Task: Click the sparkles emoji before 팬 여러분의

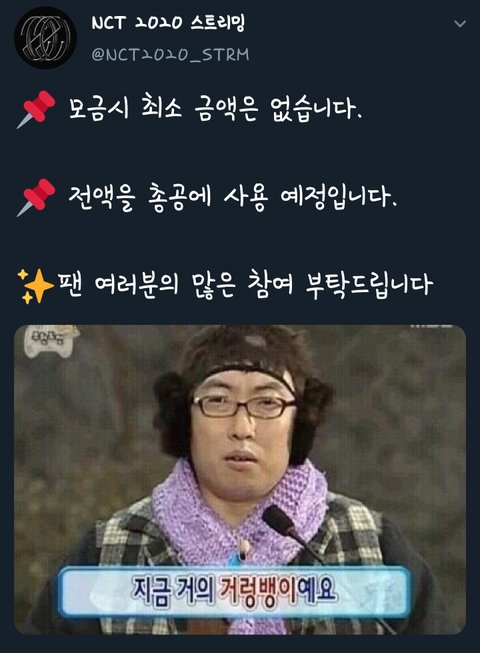Action: [35, 286]
